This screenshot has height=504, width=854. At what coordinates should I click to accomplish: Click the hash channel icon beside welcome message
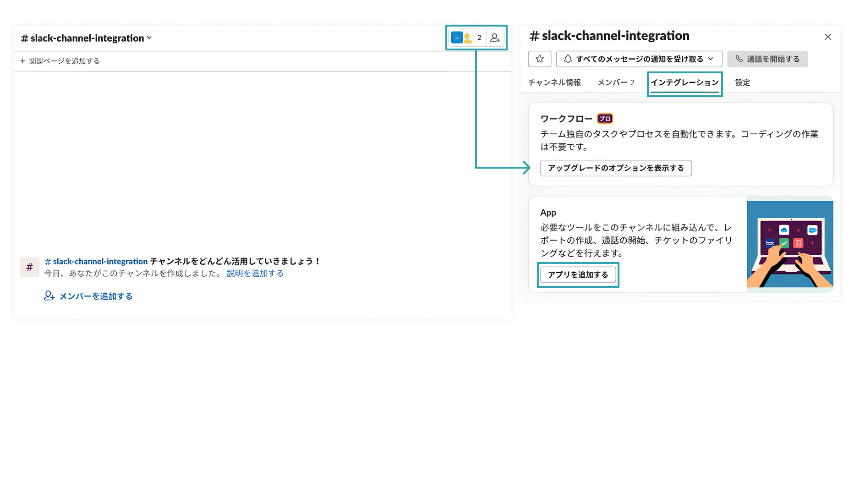click(29, 267)
